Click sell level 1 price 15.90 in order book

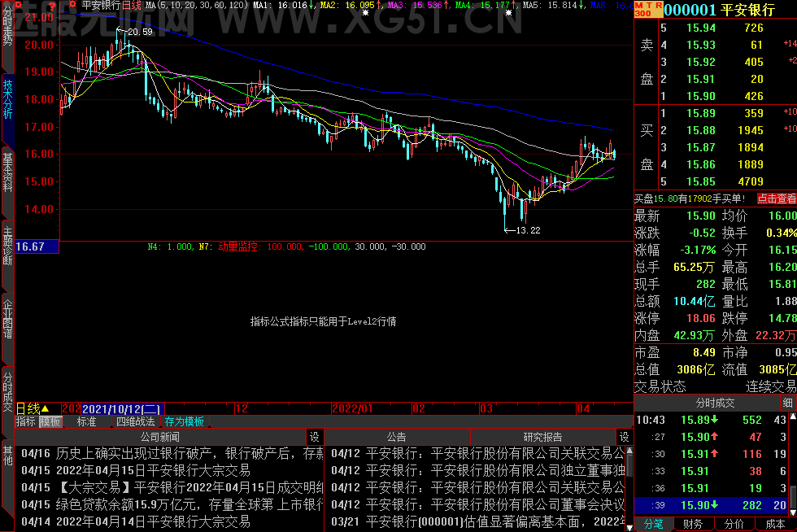point(700,96)
